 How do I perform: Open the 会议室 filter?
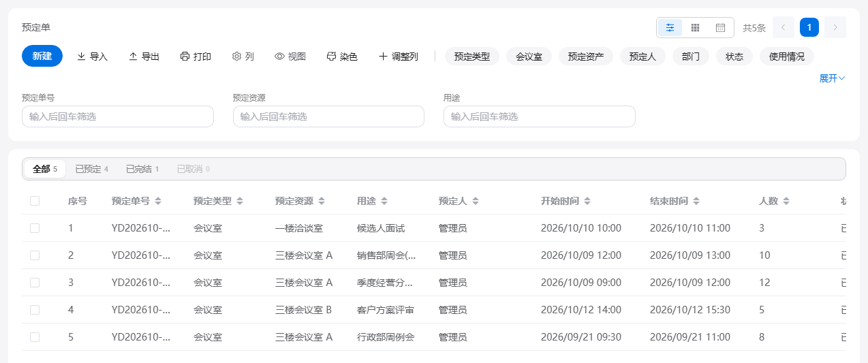coord(529,57)
